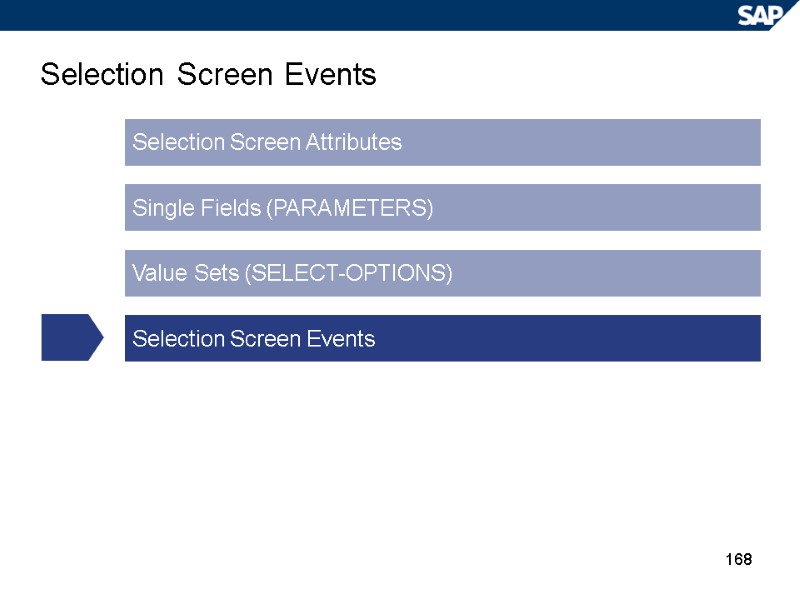Viewport: 800px width, 600px height.
Task: Click the word Attributes in the first bar
Action: click(355, 143)
